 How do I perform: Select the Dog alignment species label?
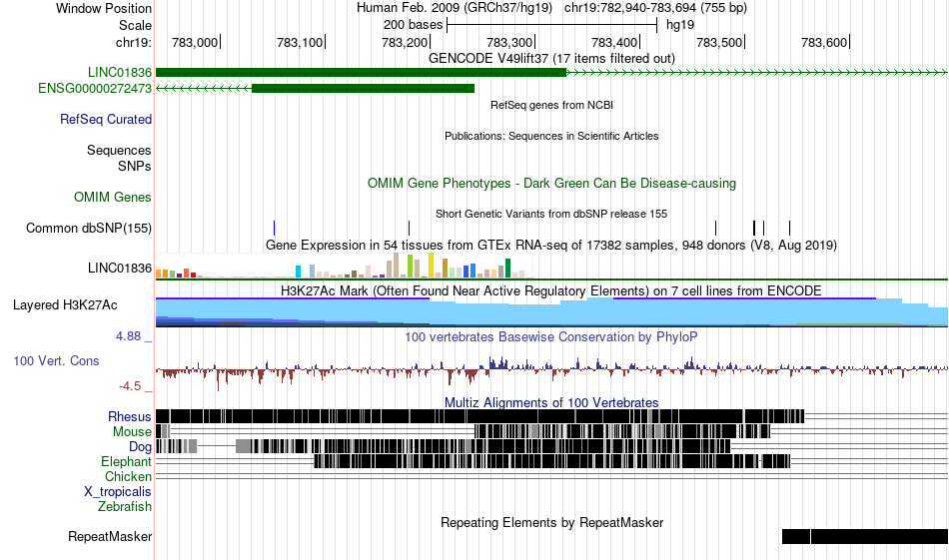point(141,447)
